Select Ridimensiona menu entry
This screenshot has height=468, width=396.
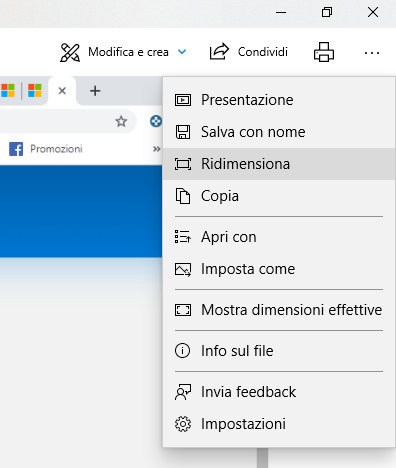[x=279, y=164]
